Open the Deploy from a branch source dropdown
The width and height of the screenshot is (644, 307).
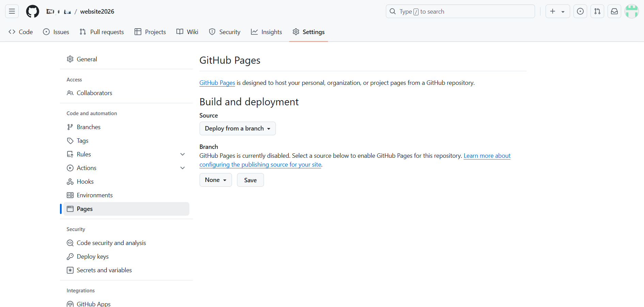pyautogui.click(x=237, y=128)
